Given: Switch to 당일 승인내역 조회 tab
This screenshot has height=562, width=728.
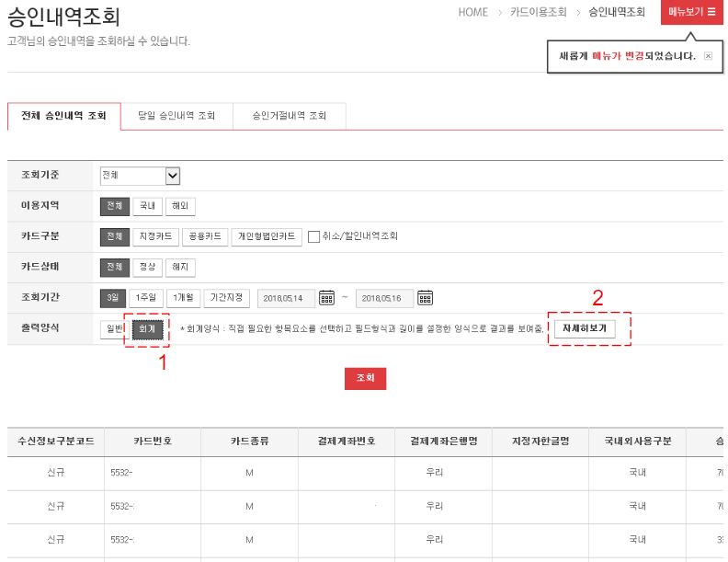Looking at the screenshot, I should click(x=176, y=116).
